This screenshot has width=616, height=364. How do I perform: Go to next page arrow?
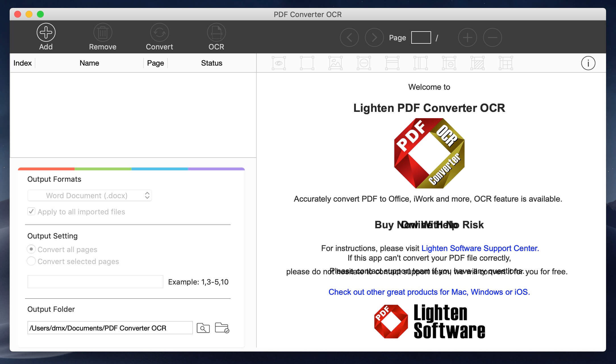click(x=374, y=37)
